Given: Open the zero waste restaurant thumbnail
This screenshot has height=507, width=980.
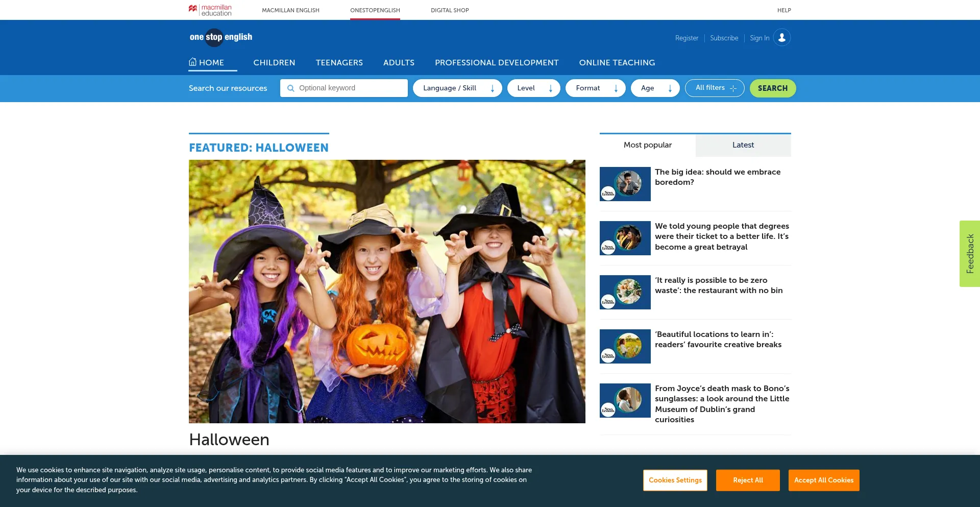Looking at the screenshot, I should [x=625, y=292].
